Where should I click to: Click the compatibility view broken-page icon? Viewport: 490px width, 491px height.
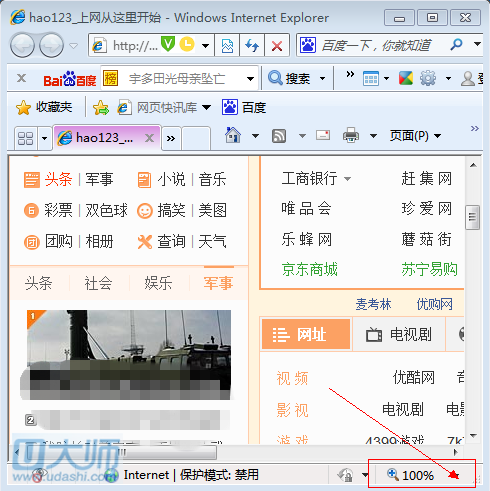point(227,45)
